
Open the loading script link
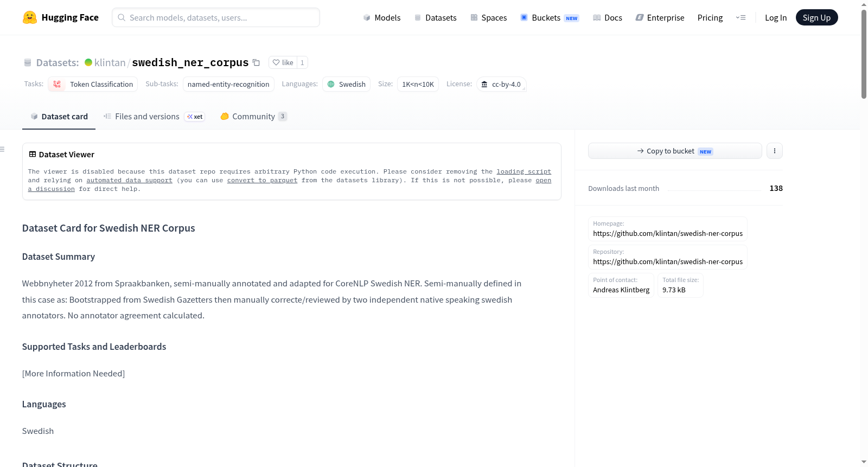tap(524, 171)
